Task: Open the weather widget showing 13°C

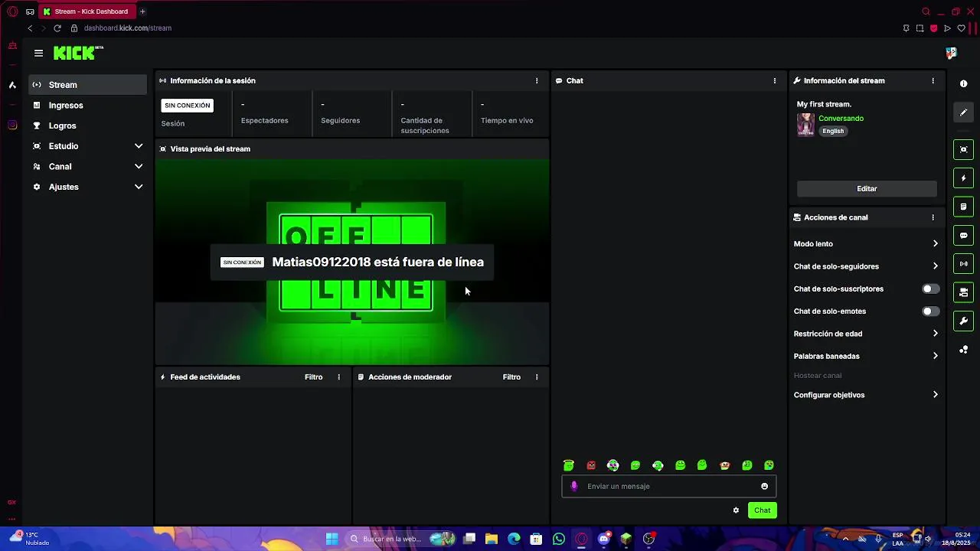Action: tap(29, 539)
